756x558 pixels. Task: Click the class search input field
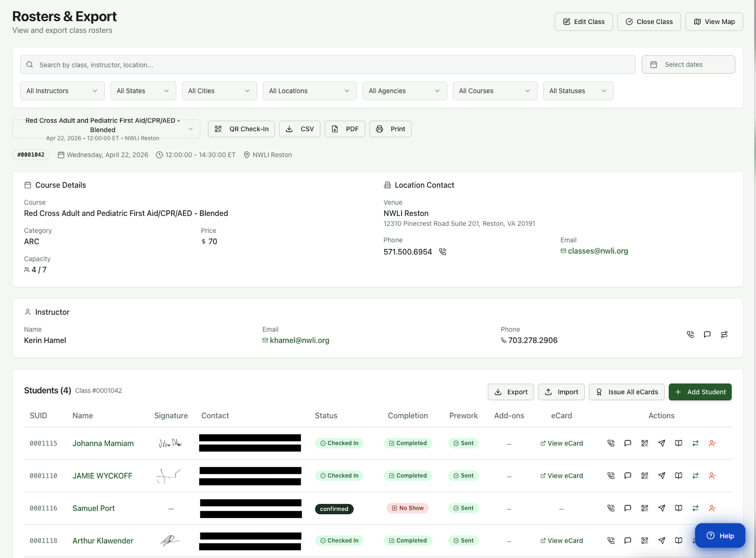[x=327, y=64]
